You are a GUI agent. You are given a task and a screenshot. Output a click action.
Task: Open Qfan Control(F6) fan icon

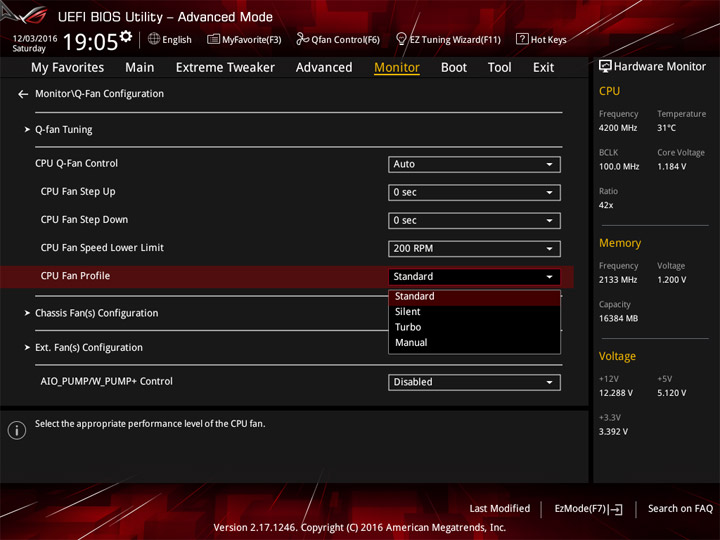pos(302,39)
